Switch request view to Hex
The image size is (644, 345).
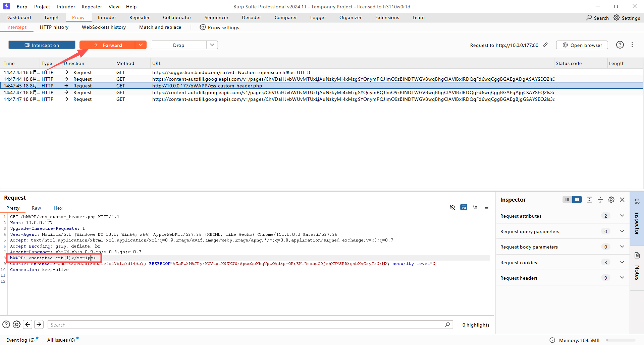[x=58, y=208]
